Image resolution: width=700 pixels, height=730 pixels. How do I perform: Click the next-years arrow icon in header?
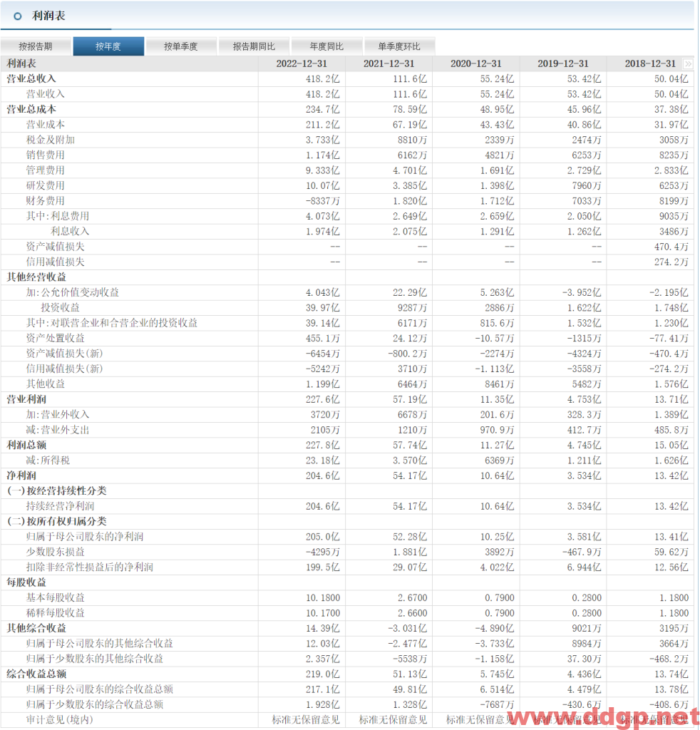688,63
